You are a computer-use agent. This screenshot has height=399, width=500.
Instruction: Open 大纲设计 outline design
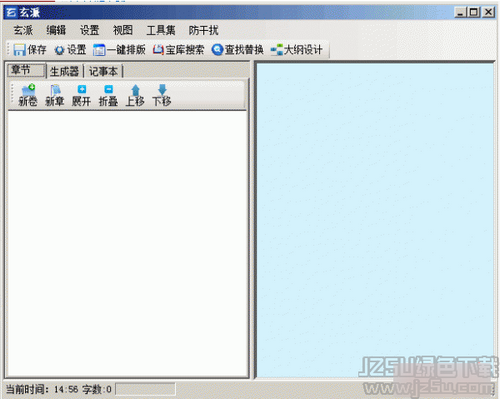click(x=296, y=50)
